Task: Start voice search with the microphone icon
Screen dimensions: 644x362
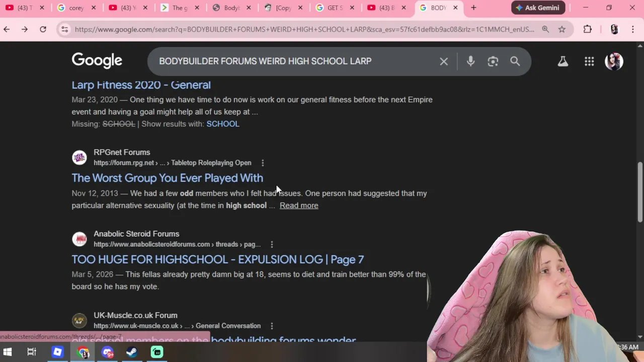Action: [470, 61]
